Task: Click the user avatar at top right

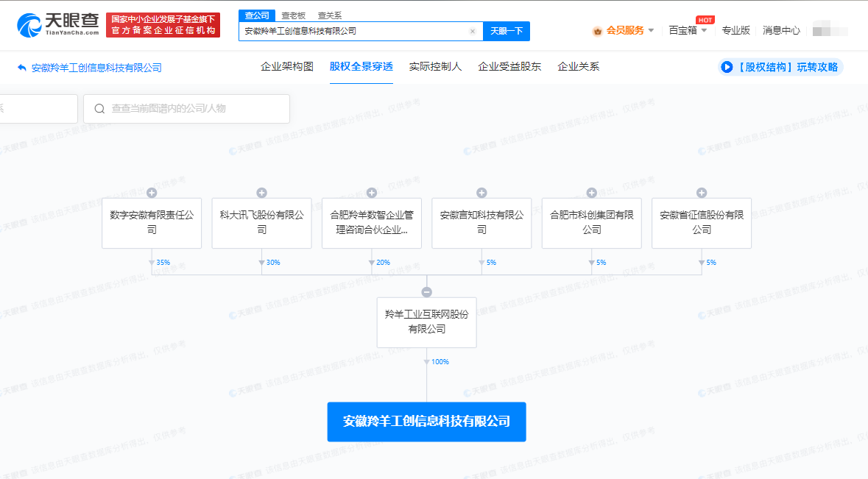Action: 830,30
